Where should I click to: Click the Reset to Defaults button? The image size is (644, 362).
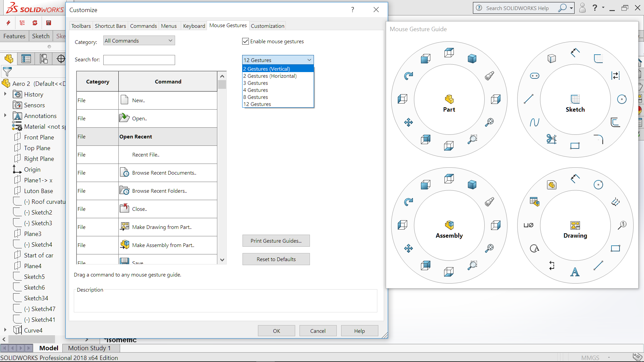pyautogui.click(x=276, y=259)
